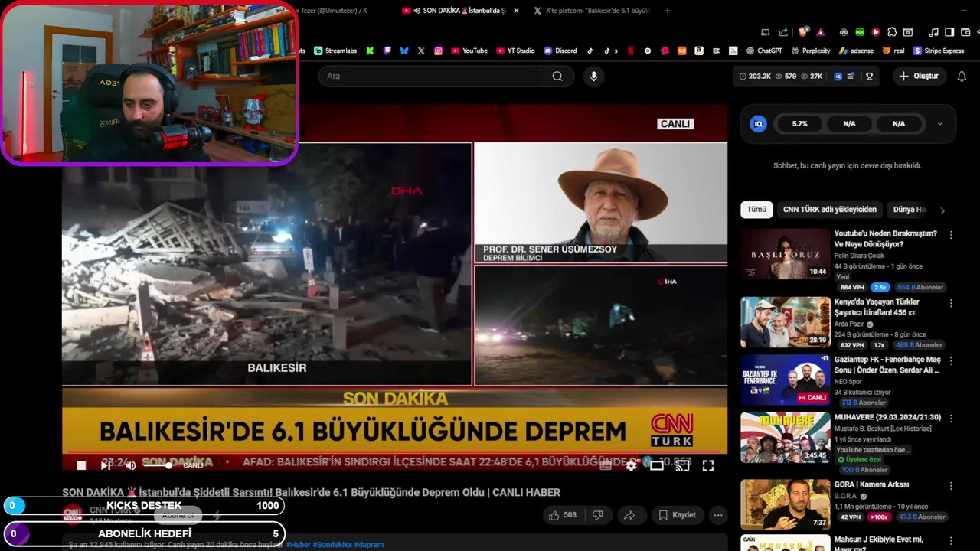980x551 pixels.
Task: Open options menu for Mahsun J video
Action: point(951,541)
